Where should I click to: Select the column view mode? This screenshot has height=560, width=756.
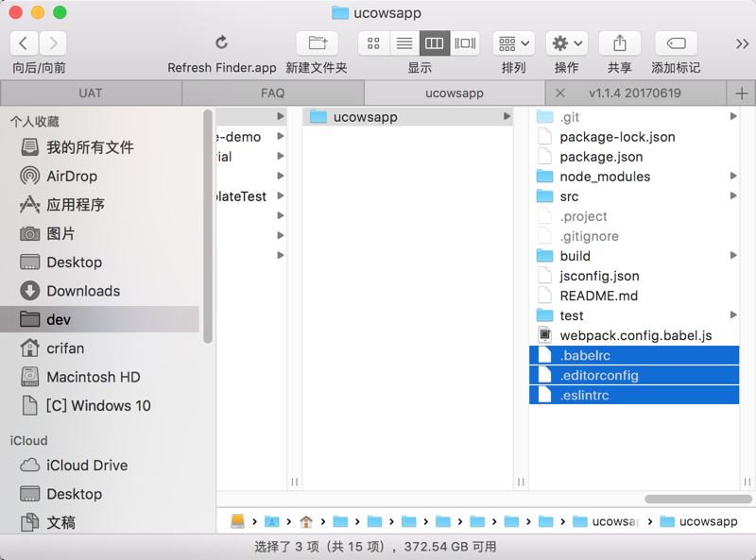[x=435, y=43]
